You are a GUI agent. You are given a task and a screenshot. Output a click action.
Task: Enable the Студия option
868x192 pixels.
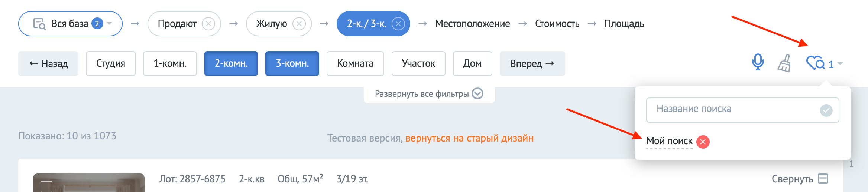(111, 64)
